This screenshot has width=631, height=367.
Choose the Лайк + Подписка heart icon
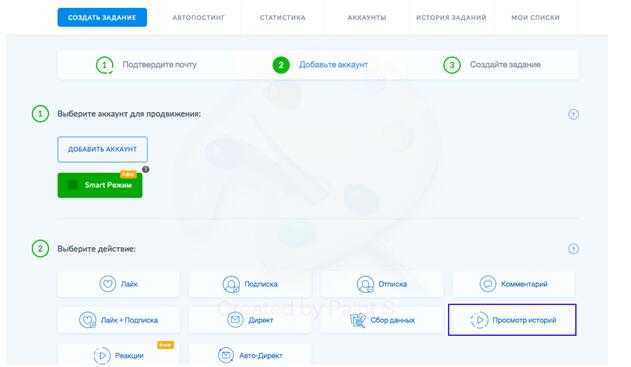tap(87, 320)
